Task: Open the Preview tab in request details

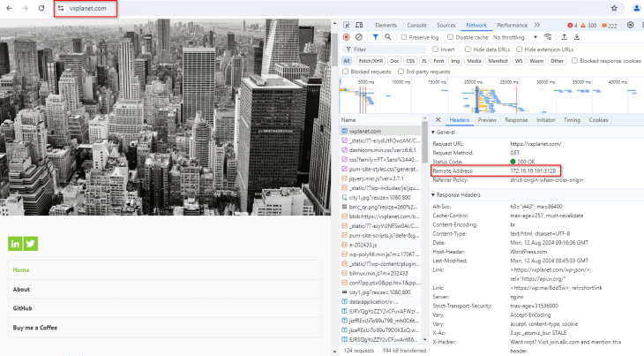Action: (487, 119)
